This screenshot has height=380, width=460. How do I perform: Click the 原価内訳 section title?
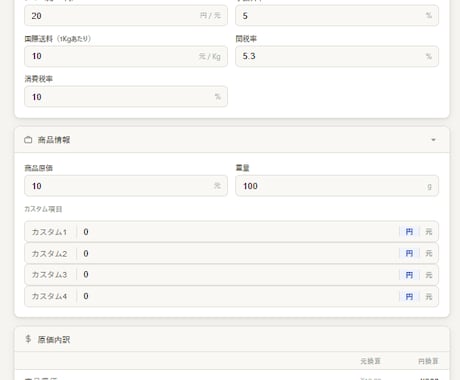pyautogui.click(x=54, y=339)
